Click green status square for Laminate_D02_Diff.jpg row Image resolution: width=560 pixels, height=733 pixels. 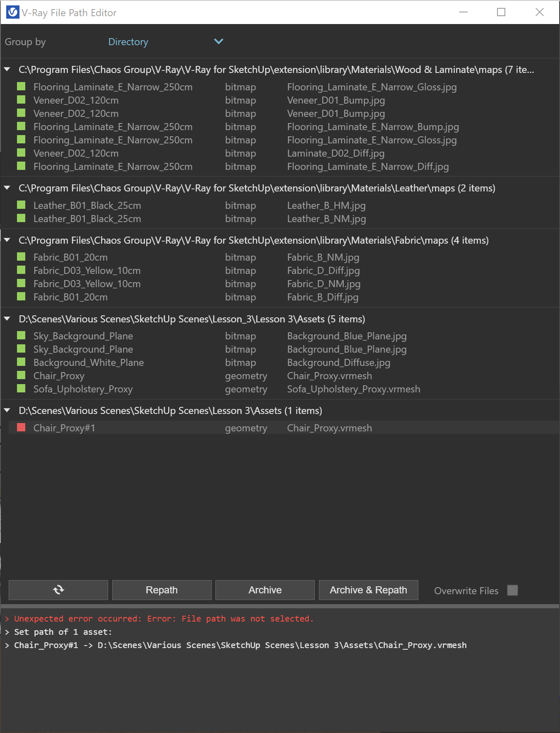point(21,153)
